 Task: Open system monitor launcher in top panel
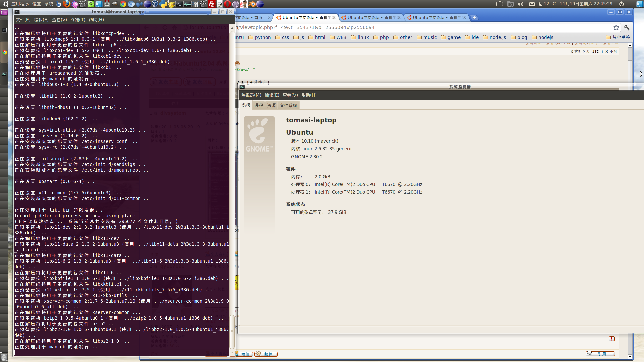pyautogui.click(x=187, y=4)
